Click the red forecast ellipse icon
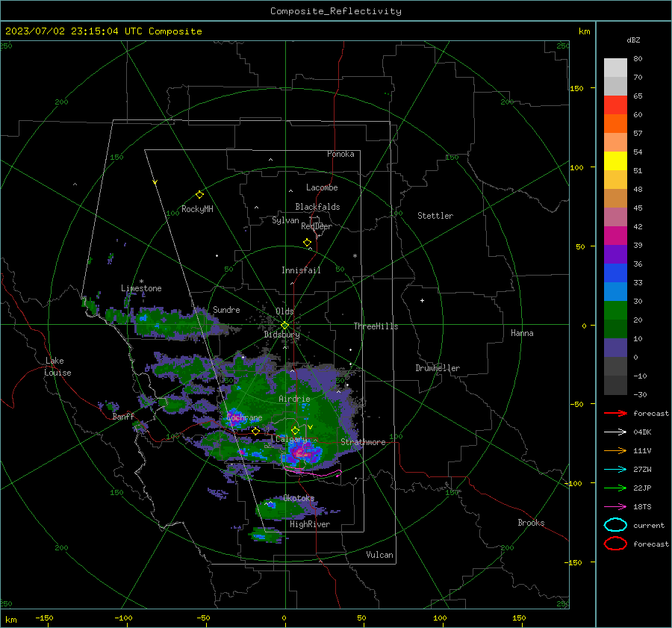The width and height of the screenshot is (672, 628). tap(615, 544)
